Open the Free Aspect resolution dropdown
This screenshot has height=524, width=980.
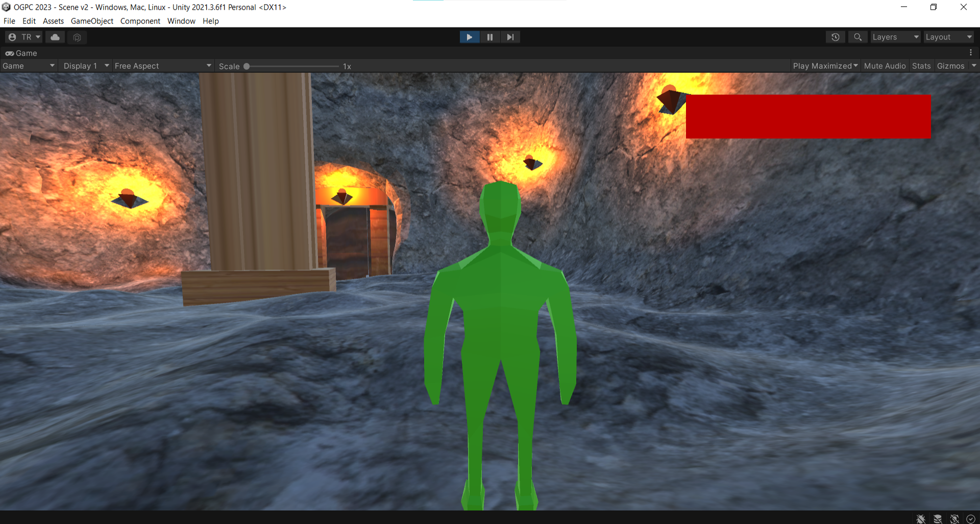162,66
